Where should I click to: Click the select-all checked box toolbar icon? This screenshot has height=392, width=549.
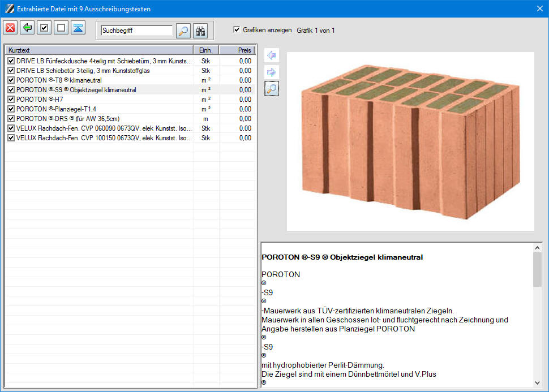[x=44, y=28]
